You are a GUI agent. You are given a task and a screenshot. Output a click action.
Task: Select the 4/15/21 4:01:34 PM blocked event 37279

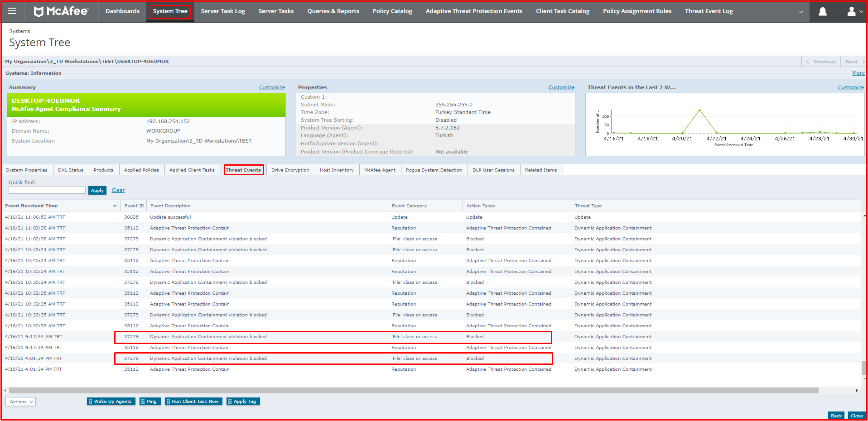point(431,358)
